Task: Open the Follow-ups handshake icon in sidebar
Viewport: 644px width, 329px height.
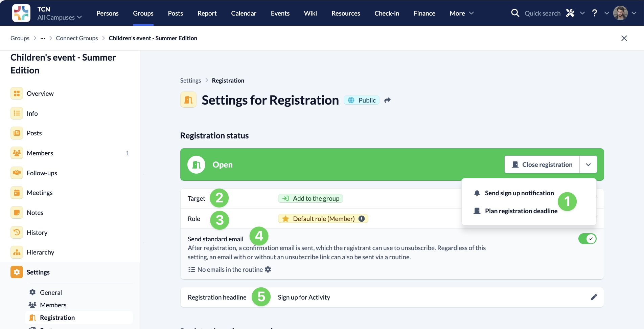Action: tap(17, 173)
